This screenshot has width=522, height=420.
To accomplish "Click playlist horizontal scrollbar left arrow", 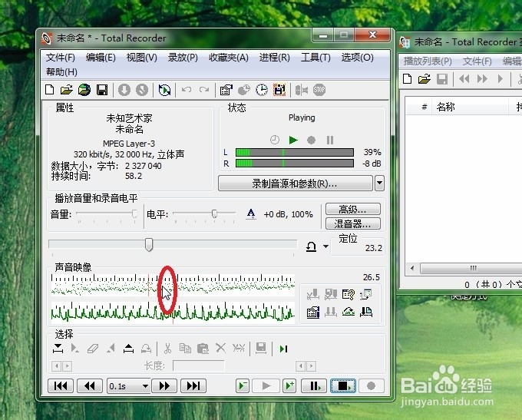I will coord(412,268).
